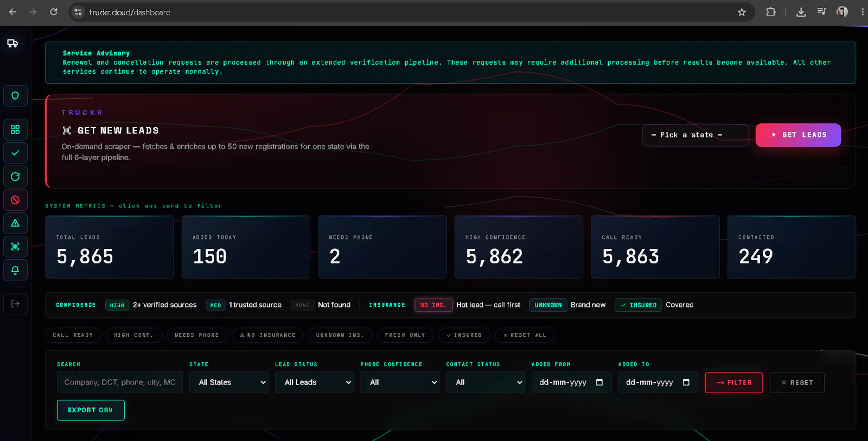Go forward in the browser
The width and height of the screenshot is (868, 441).
click(x=33, y=12)
